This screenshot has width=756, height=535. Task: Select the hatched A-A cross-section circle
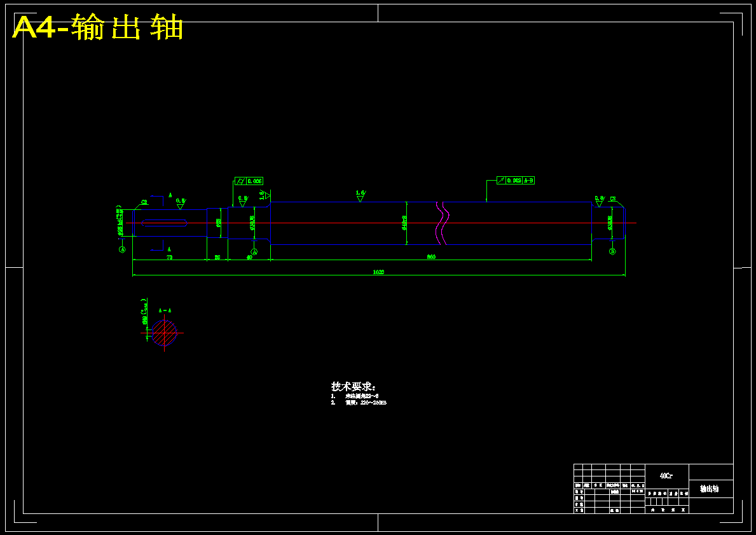point(165,333)
